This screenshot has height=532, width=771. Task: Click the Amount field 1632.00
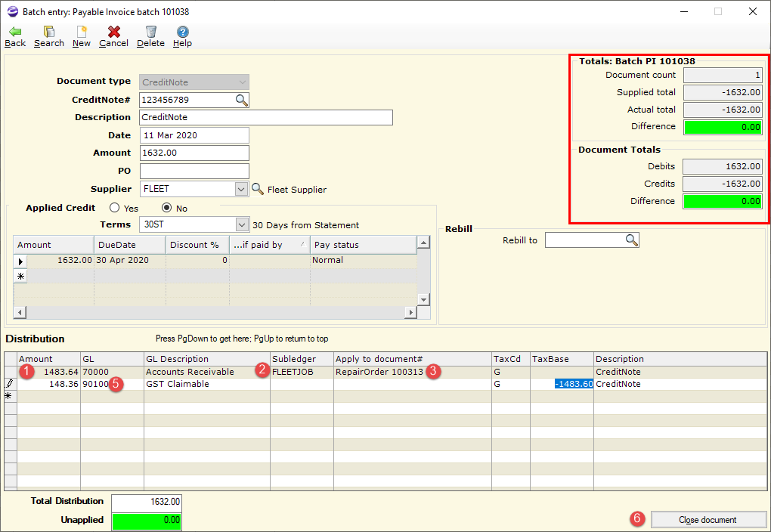tap(194, 153)
